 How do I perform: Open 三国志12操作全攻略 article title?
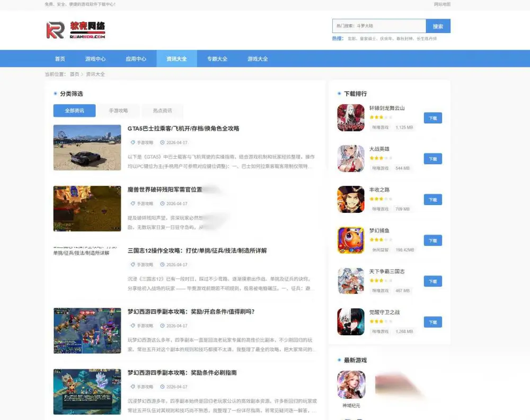point(197,251)
